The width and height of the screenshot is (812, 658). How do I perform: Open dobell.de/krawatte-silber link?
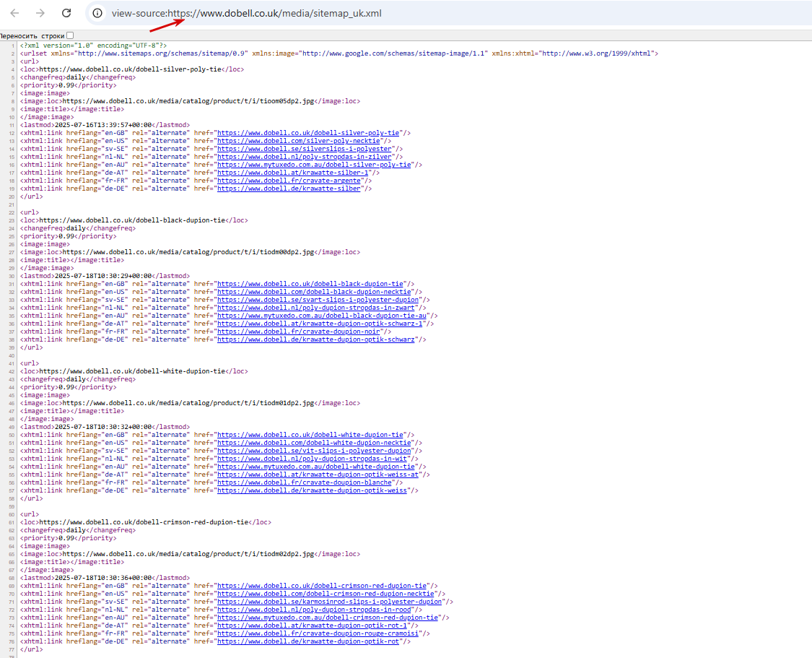click(289, 188)
